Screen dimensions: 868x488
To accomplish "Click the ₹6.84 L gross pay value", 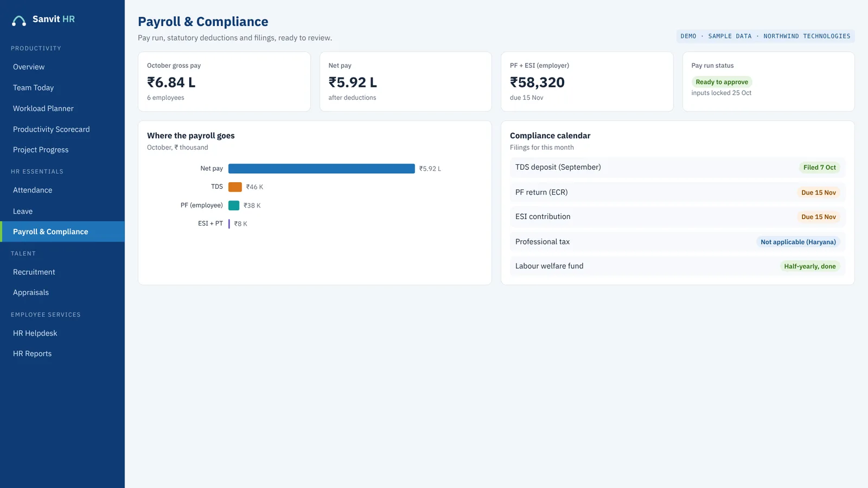I will coord(171,82).
